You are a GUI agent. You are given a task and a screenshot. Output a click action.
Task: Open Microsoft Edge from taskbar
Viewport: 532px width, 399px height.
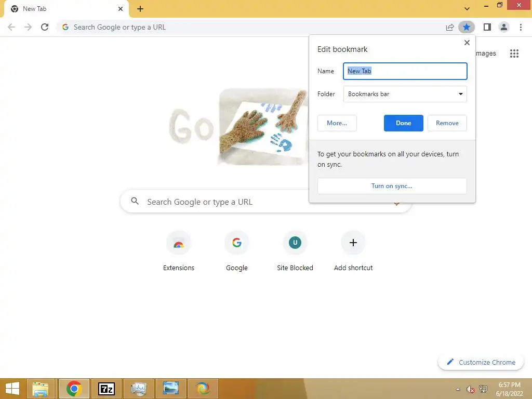pyautogui.click(x=203, y=389)
